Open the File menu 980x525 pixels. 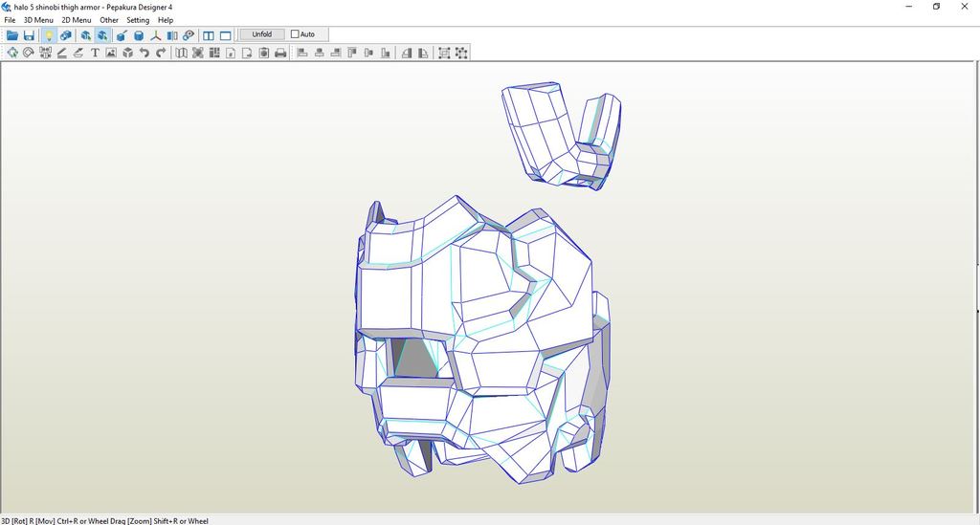[10, 20]
